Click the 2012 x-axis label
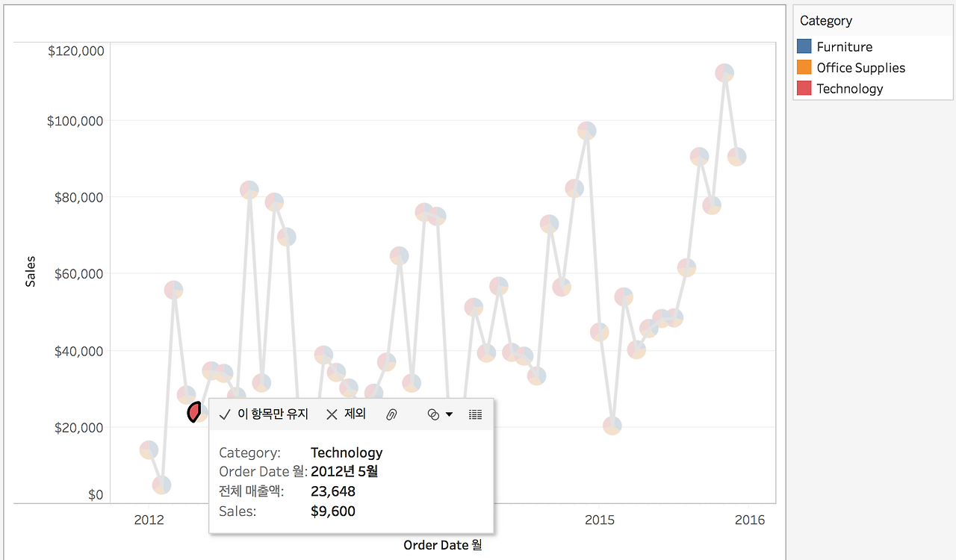The image size is (956, 560). click(149, 520)
